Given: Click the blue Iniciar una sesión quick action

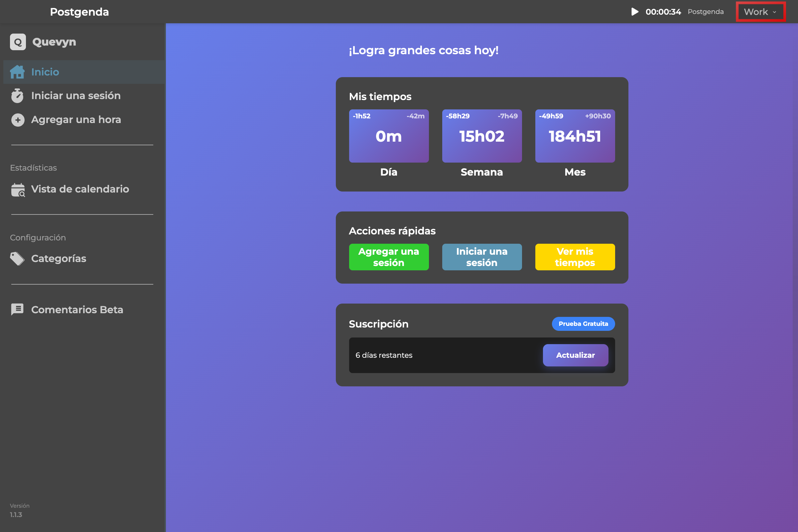Looking at the screenshot, I should point(482,257).
